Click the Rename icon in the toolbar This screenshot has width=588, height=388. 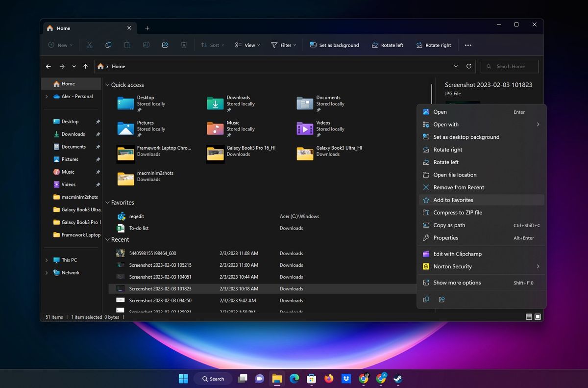pyautogui.click(x=146, y=45)
